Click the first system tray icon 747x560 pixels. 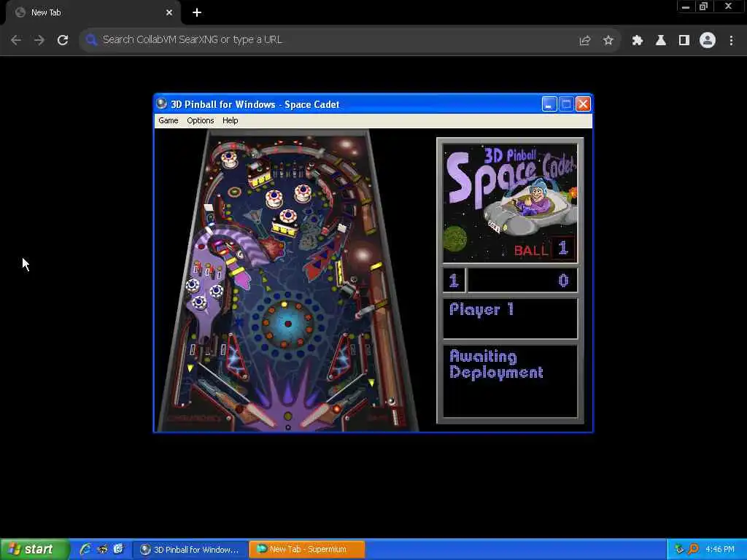pyautogui.click(x=679, y=549)
